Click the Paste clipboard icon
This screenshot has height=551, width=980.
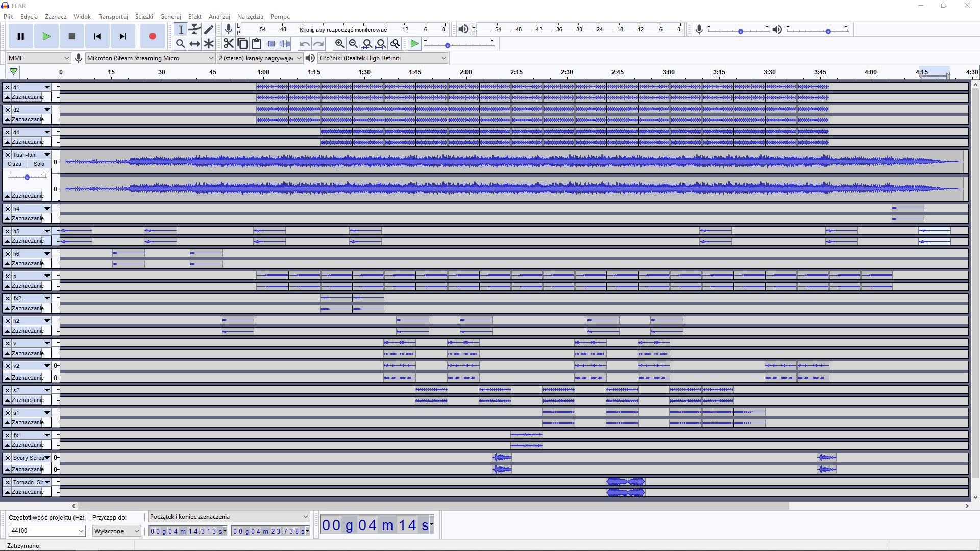tap(257, 44)
